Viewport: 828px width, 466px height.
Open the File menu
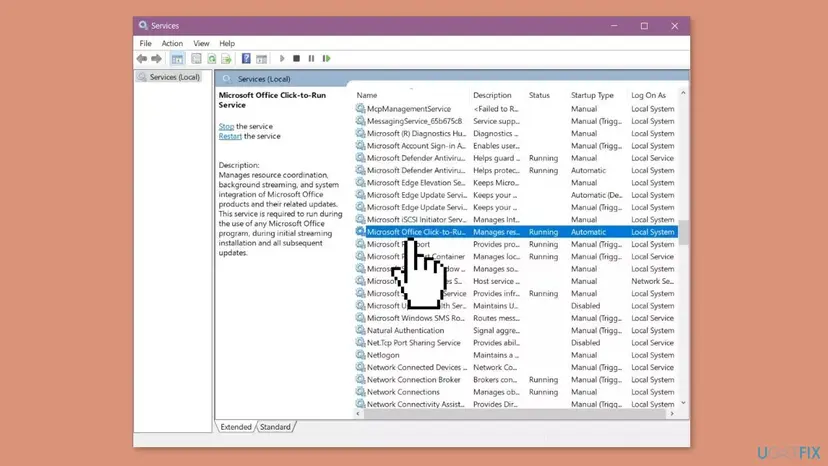(x=145, y=43)
